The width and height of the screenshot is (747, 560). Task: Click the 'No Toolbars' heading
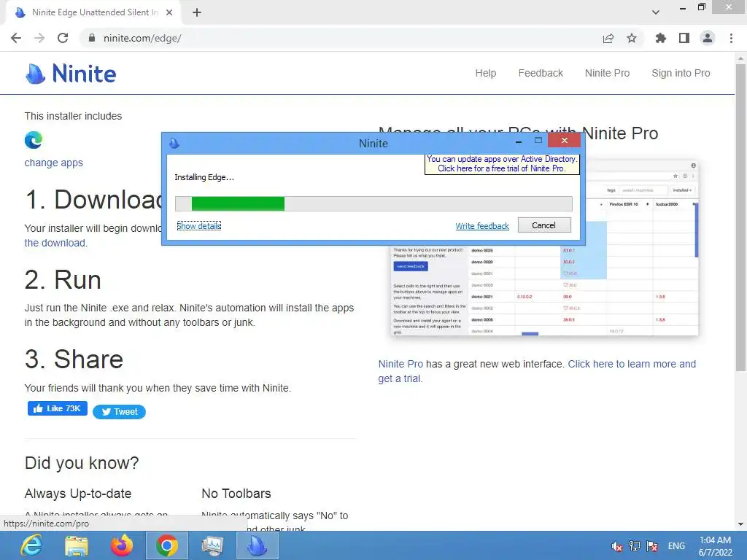236,494
